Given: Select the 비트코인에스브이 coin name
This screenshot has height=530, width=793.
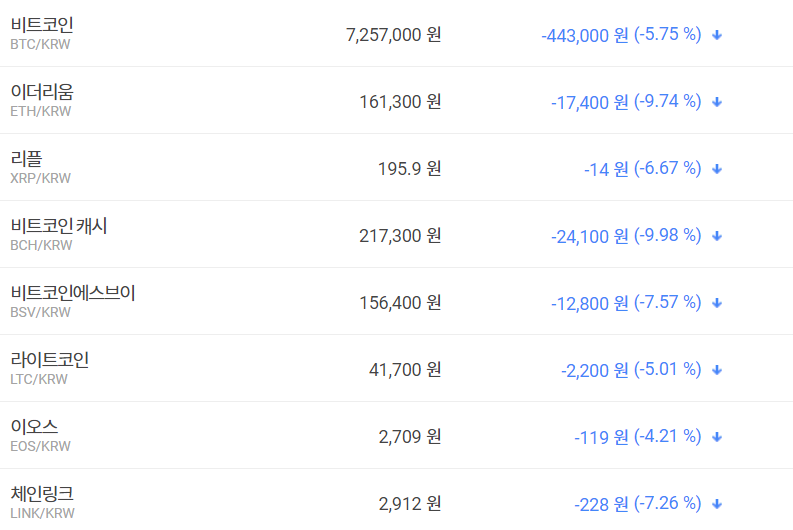Looking at the screenshot, I should 73,293.
